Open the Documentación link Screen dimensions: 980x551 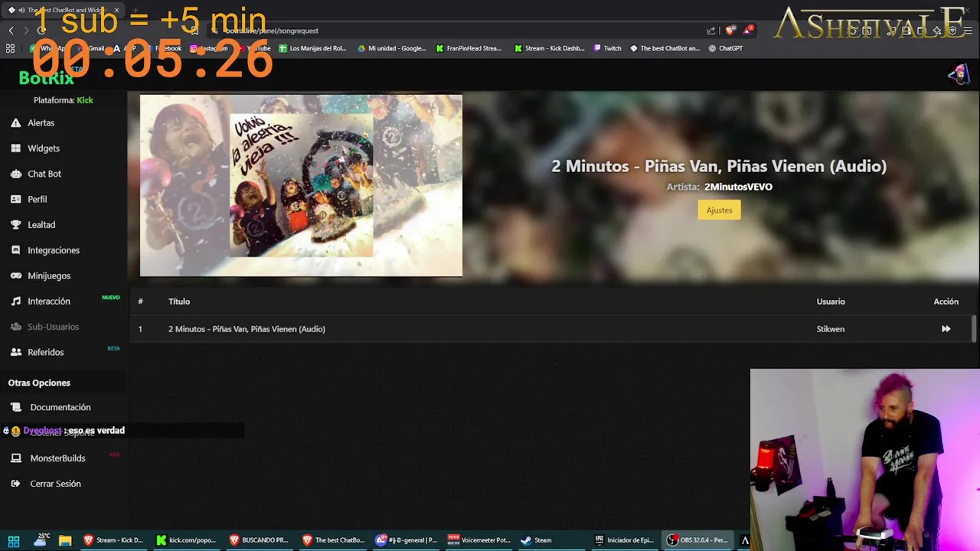tap(60, 407)
